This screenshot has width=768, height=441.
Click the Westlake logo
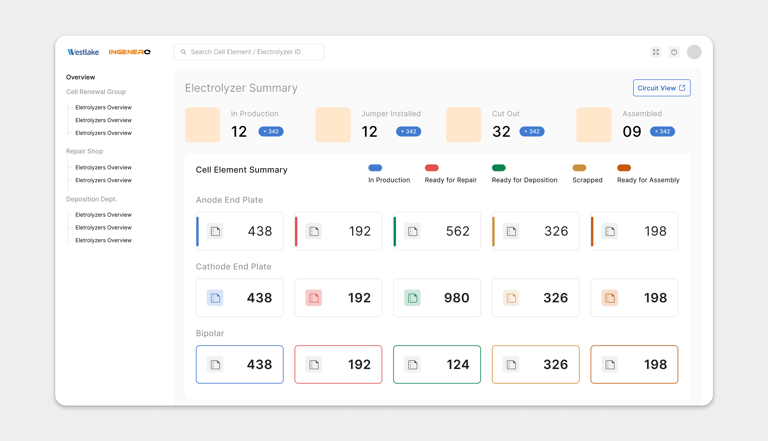coord(83,52)
